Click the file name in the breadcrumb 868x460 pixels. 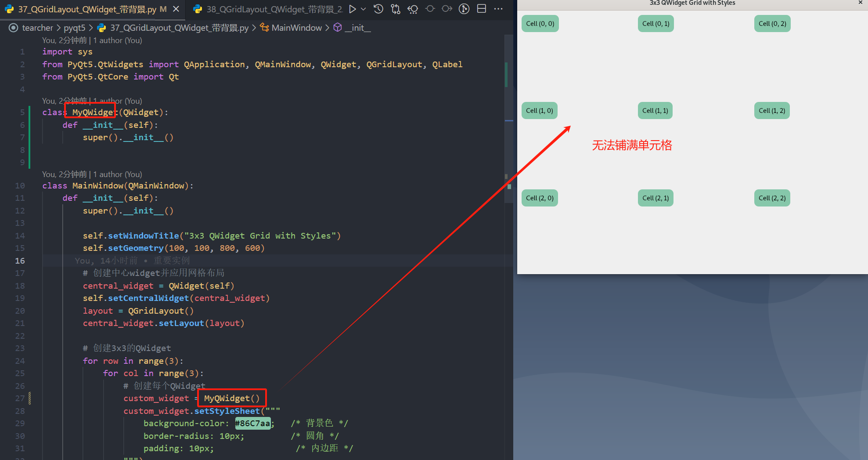tap(179, 28)
